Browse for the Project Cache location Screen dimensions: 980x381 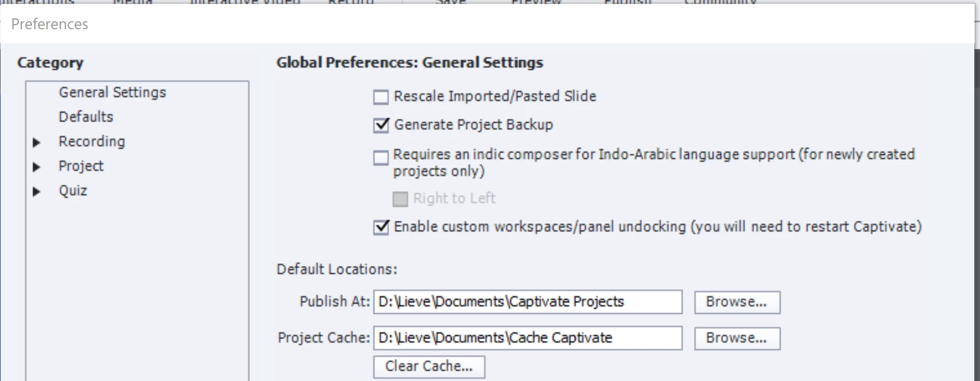point(737,339)
